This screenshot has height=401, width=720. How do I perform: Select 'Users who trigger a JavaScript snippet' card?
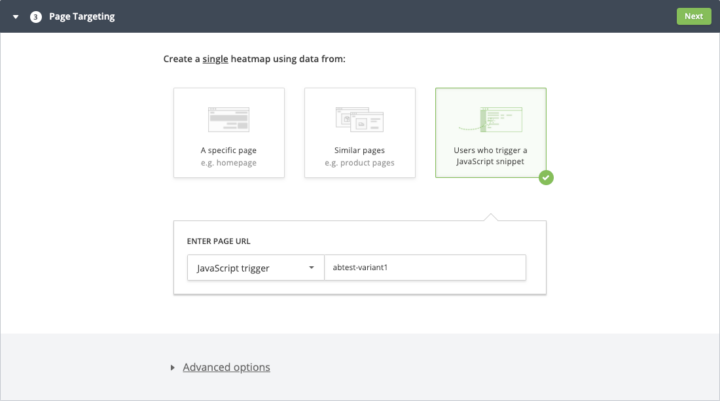pyautogui.click(x=490, y=133)
